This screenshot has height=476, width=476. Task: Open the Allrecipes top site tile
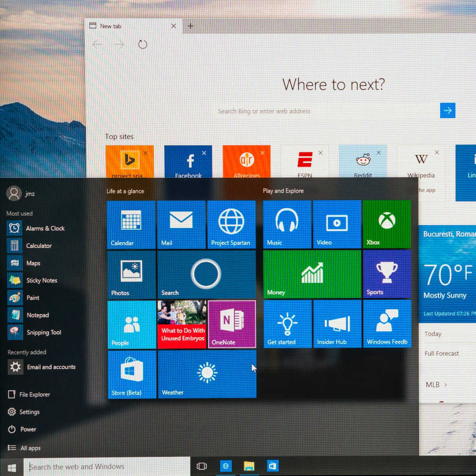246,162
